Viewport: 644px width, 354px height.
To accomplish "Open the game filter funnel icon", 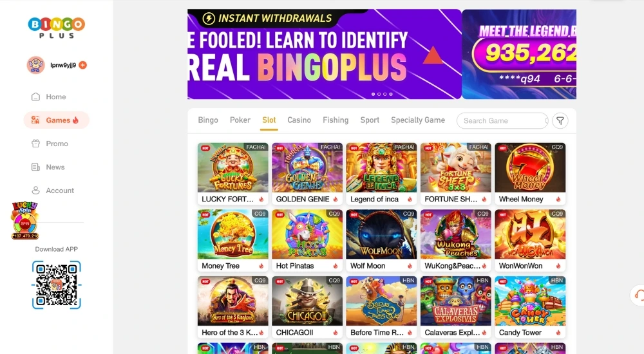I will click(560, 121).
